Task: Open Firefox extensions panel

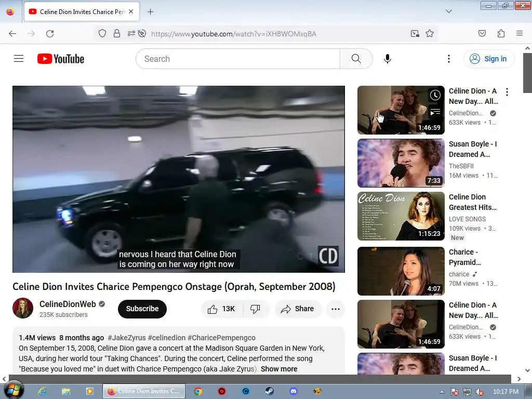Action: [501, 34]
